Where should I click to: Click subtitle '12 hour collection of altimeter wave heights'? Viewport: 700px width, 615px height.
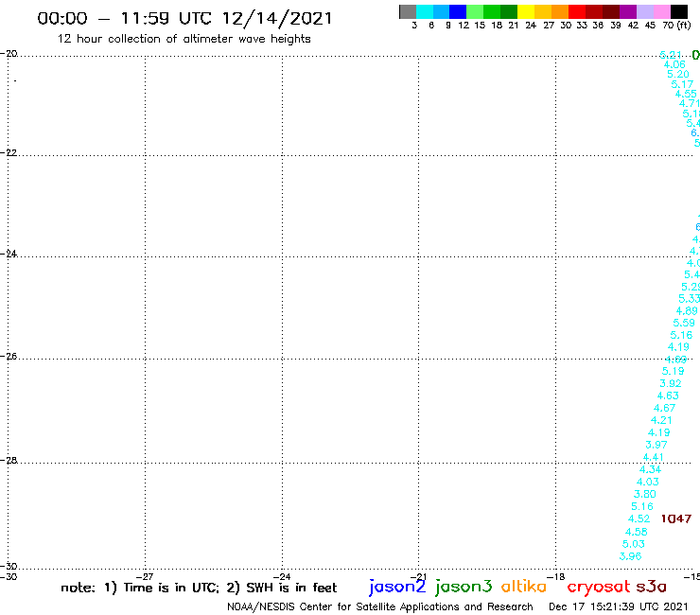pos(184,39)
